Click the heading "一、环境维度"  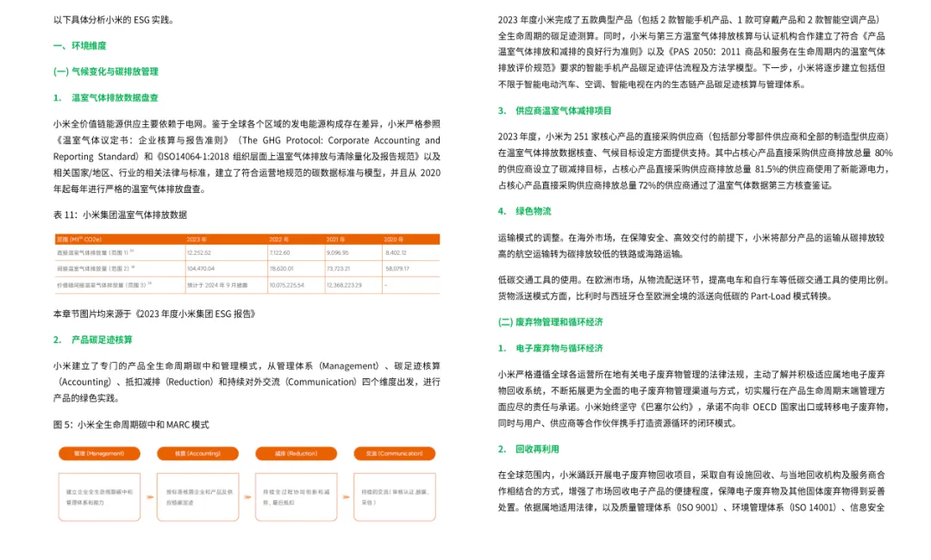tap(79, 46)
